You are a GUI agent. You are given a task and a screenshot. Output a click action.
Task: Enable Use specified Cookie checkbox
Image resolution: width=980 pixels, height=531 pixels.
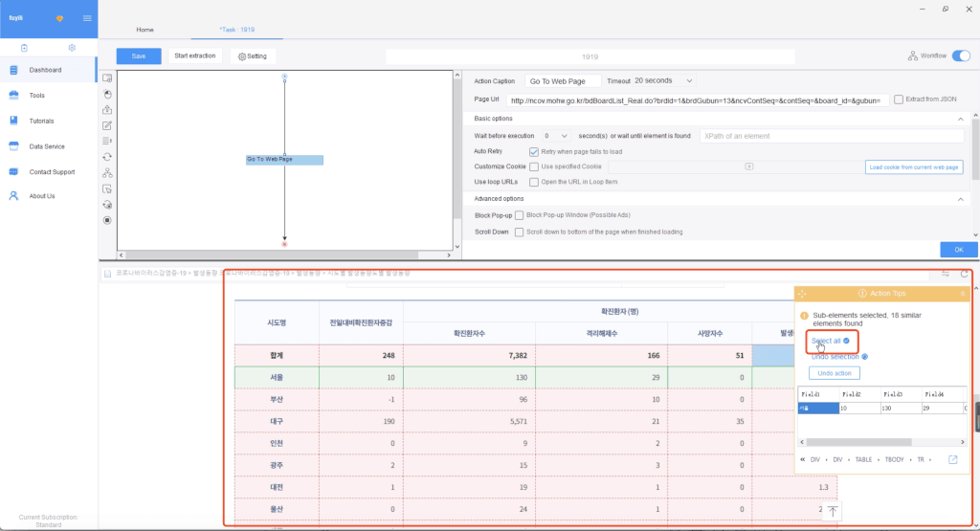point(534,166)
